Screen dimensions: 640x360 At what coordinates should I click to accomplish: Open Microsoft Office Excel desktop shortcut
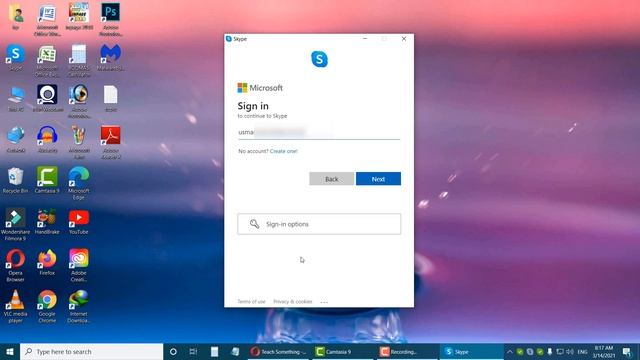click(47, 61)
